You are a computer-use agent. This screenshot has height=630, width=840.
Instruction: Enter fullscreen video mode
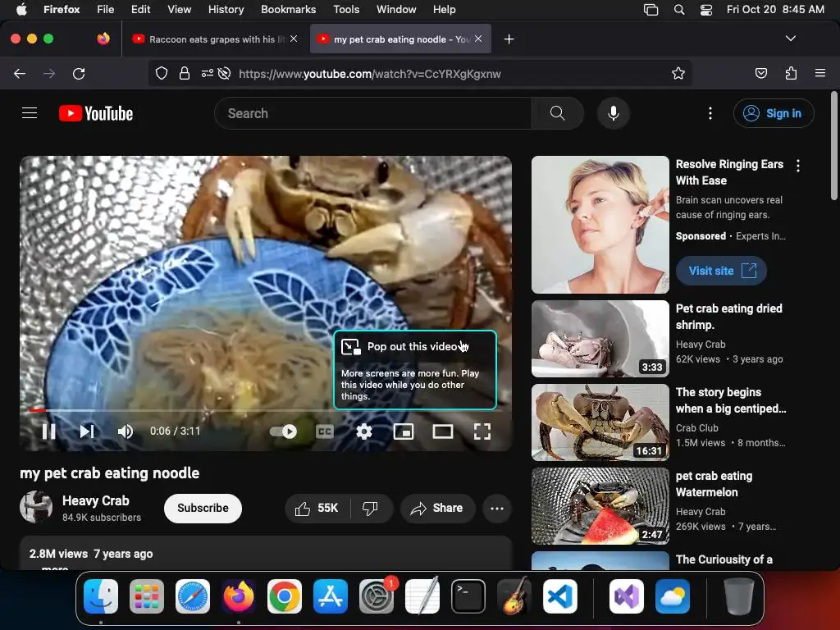point(482,431)
